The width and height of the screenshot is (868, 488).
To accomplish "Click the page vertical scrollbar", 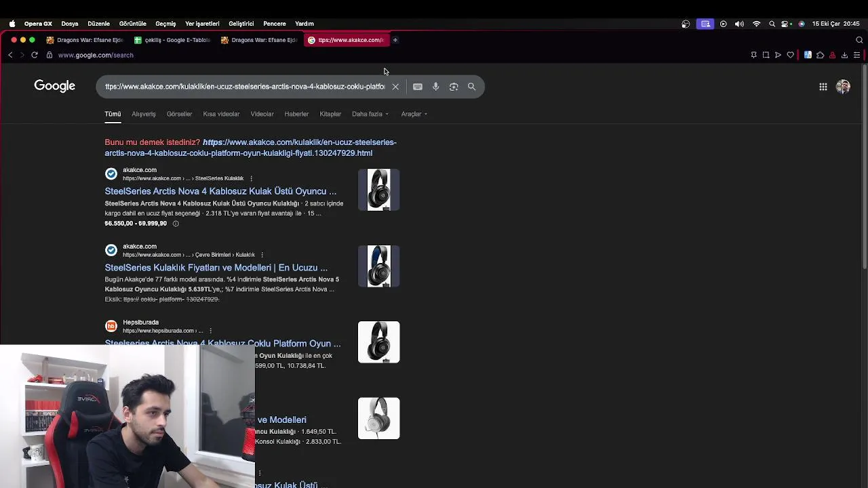I will (x=864, y=166).
